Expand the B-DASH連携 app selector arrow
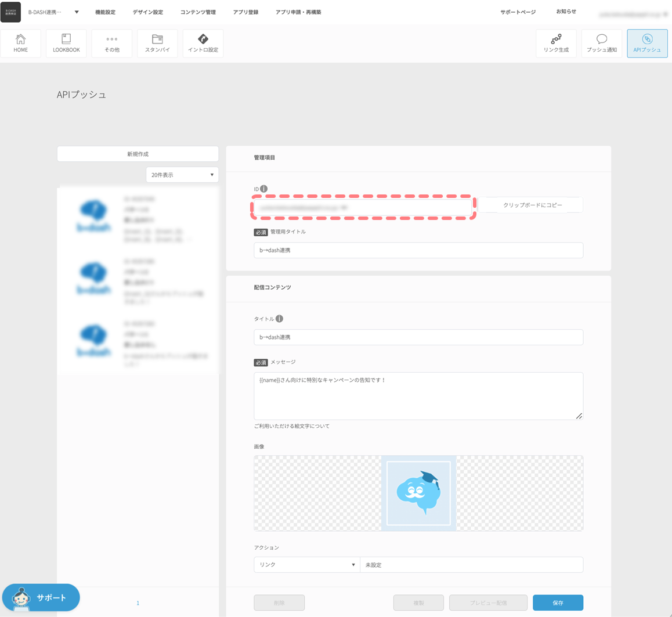Screen dimensions: 672x617 77,12
